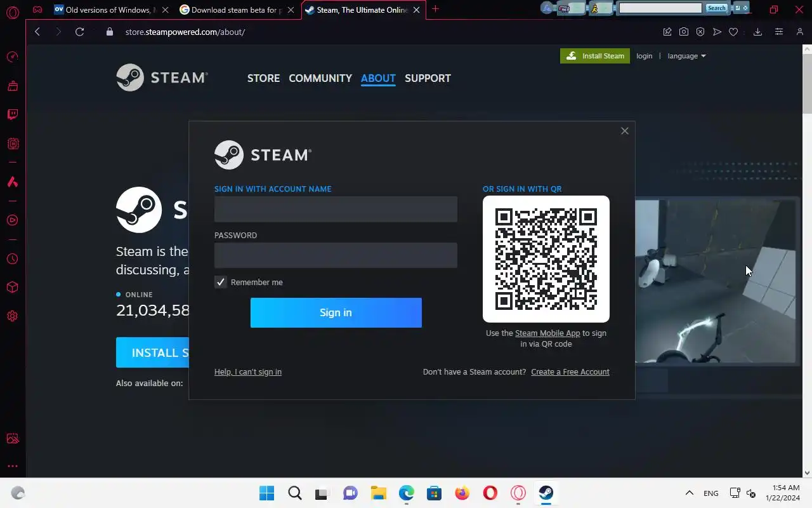The width and height of the screenshot is (812, 508).
Task: Show hidden tray icons chevron
Action: [x=690, y=493]
